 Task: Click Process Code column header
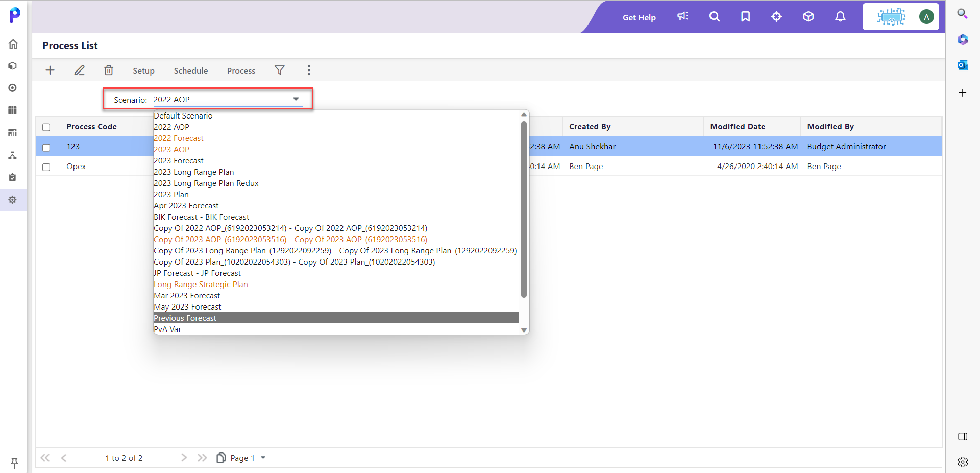click(x=92, y=127)
